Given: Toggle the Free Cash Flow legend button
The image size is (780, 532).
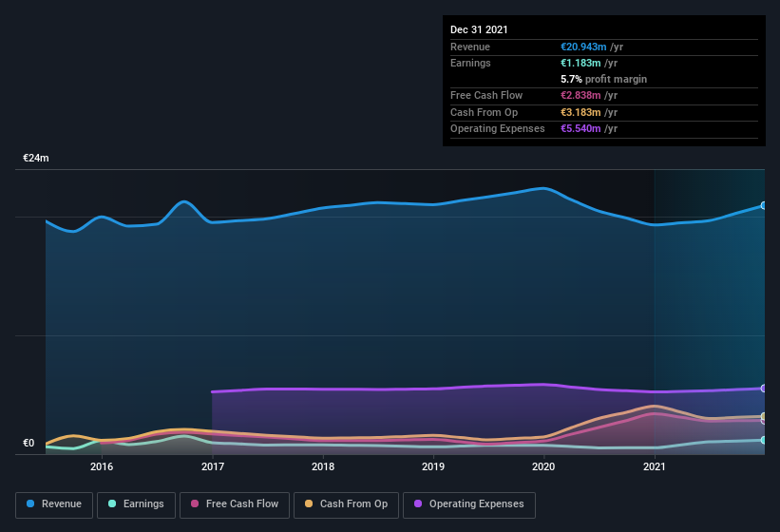Looking at the screenshot, I should point(235,504).
